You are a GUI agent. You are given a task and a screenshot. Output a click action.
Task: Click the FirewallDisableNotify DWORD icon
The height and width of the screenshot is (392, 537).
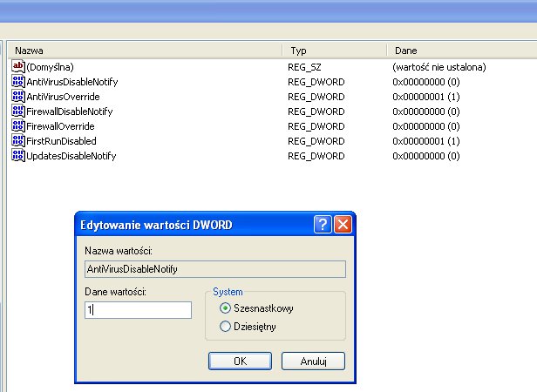[x=18, y=111]
